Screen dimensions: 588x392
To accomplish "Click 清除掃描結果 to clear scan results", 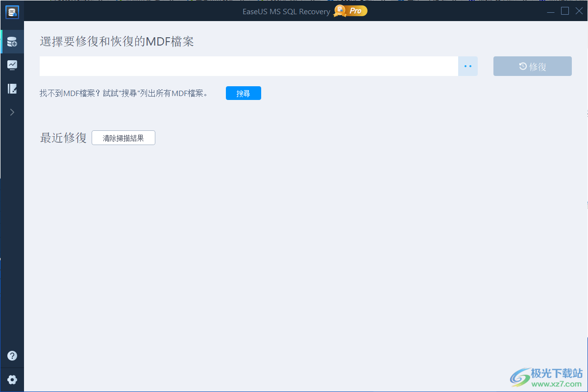I will (x=123, y=138).
